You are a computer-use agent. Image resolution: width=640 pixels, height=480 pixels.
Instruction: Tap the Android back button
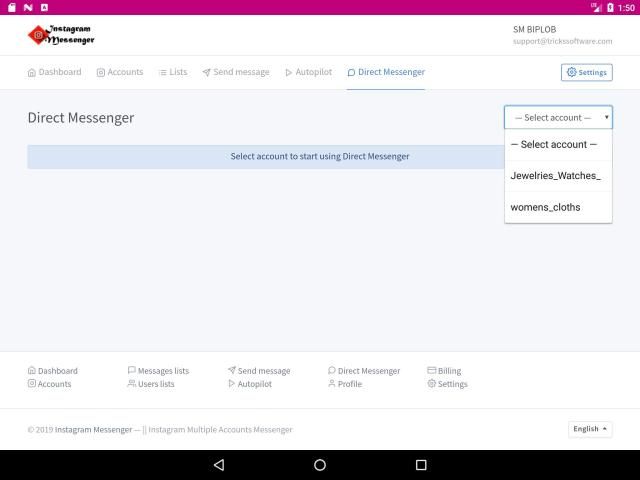(219, 465)
